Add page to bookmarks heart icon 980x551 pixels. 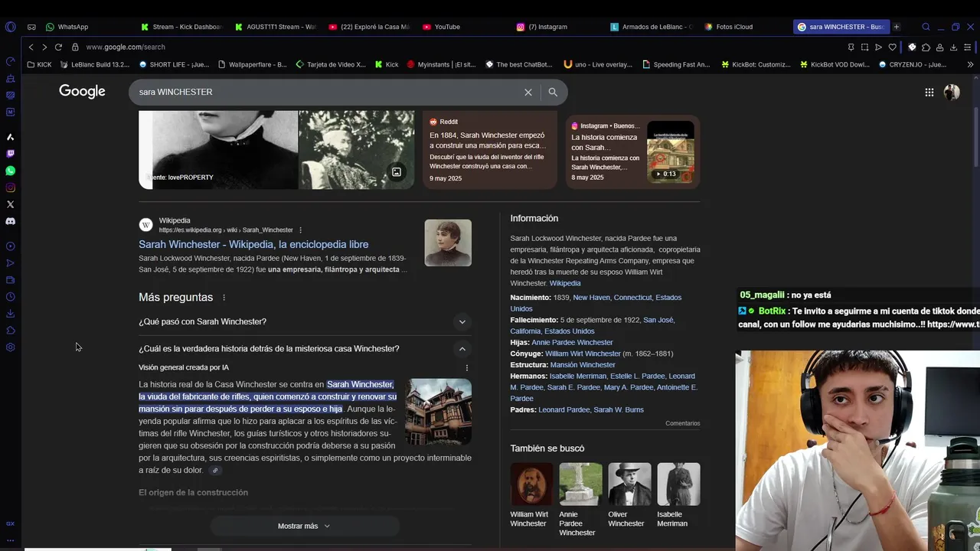click(892, 47)
